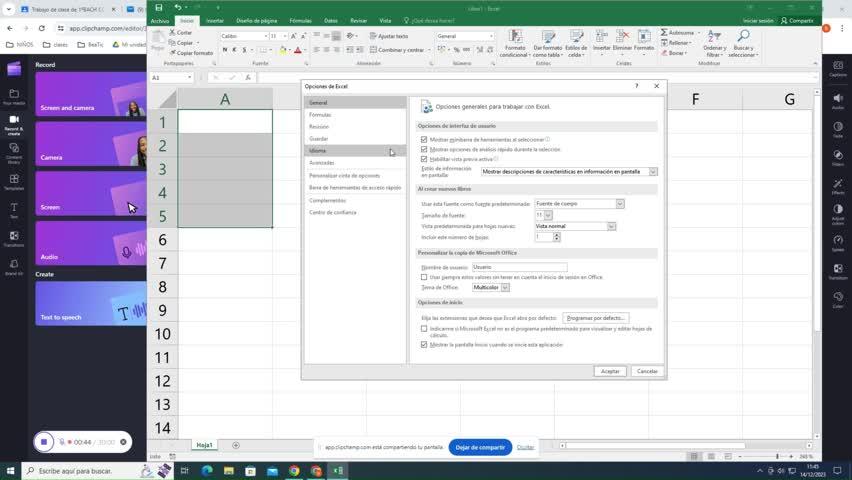Click the help question mark in Opciones dialog
The image size is (852, 480).
pyautogui.click(x=637, y=86)
